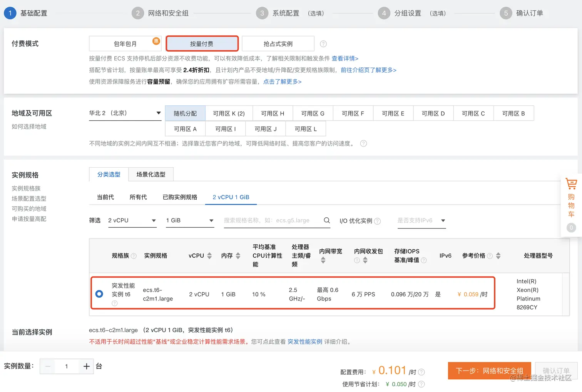
Task: Open region dropdown 华北 2 (北京)
Action: [125, 113]
